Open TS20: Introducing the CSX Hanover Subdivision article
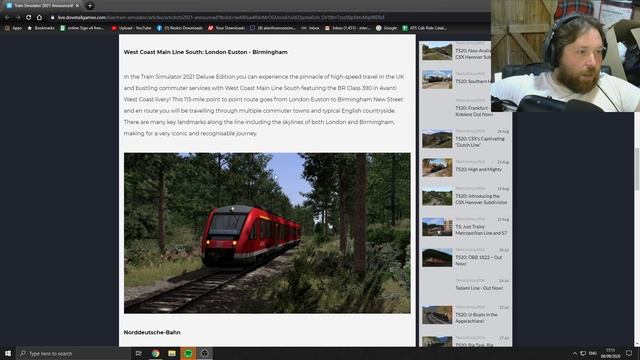 click(481, 199)
